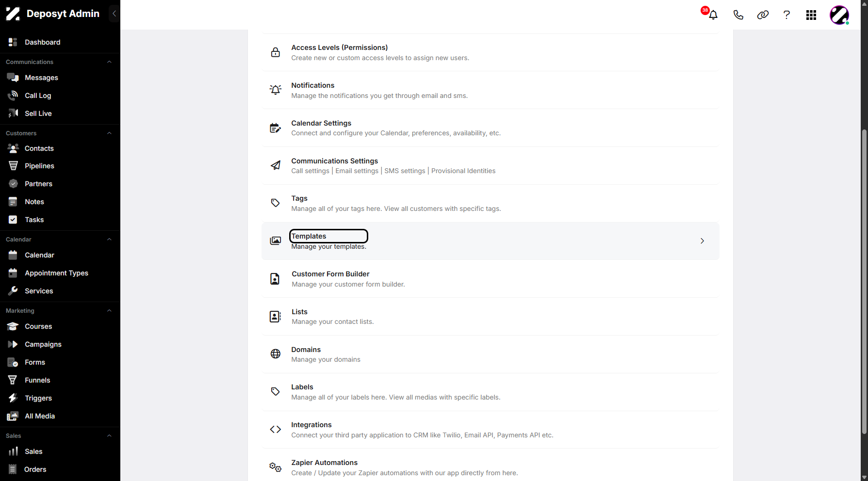Click the Integrations code brackets icon

276,430
